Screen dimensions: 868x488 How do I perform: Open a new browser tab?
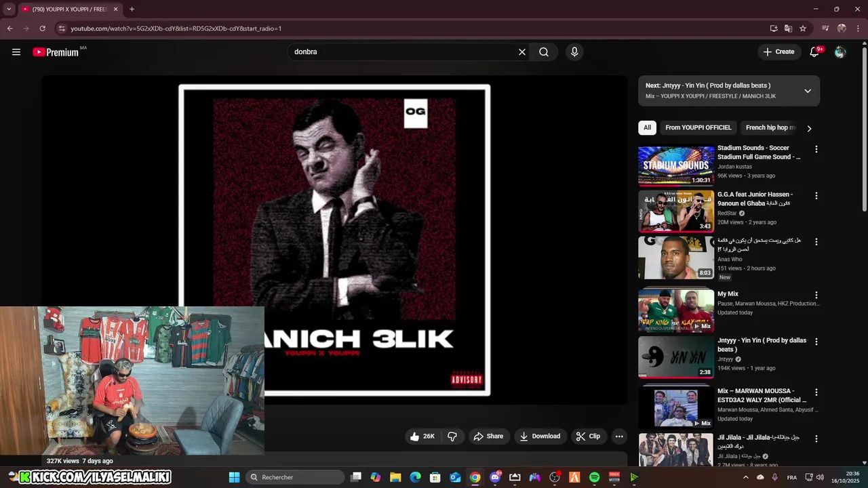tap(132, 9)
